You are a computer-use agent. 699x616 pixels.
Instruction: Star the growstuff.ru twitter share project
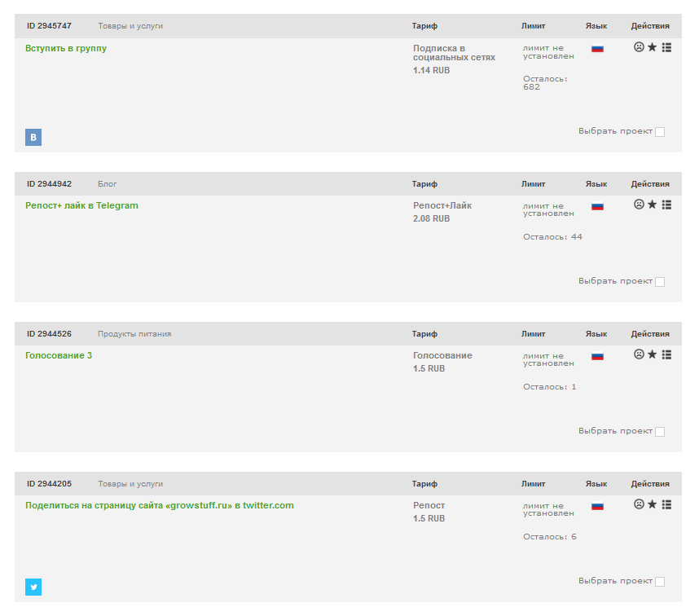click(653, 504)
